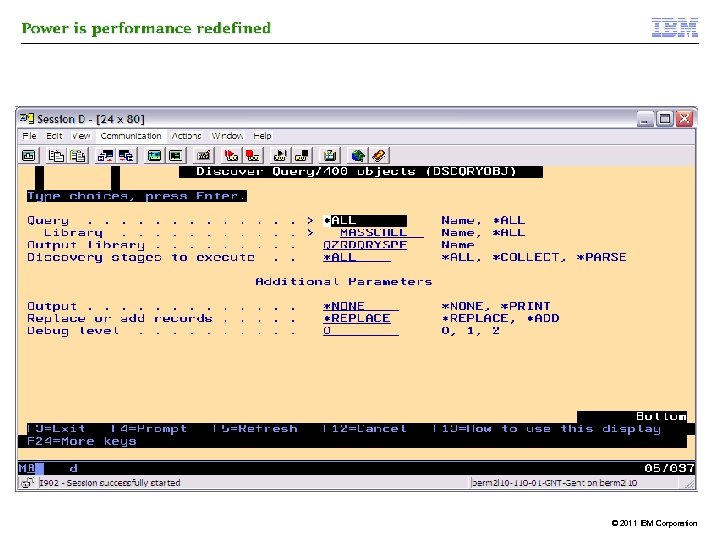Screen dimensions: 720x540
Task: Click the cursor position 05/037 indicator
Action: (669, 468)
